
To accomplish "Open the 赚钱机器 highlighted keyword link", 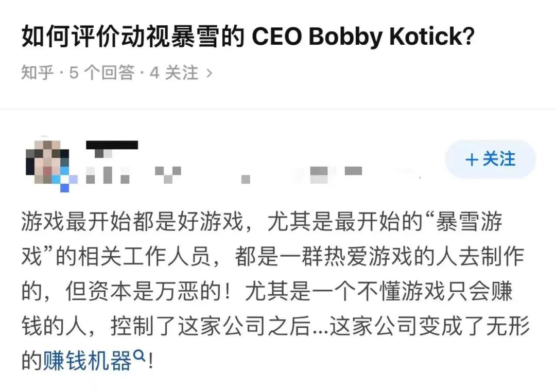I will (88, 361).
